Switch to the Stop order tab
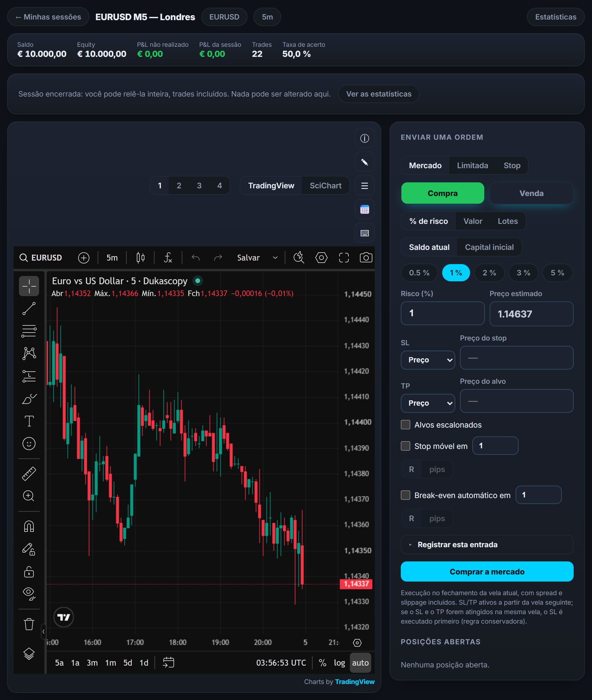This screenshot has height=700, width=592. click(x=512, y=166)
